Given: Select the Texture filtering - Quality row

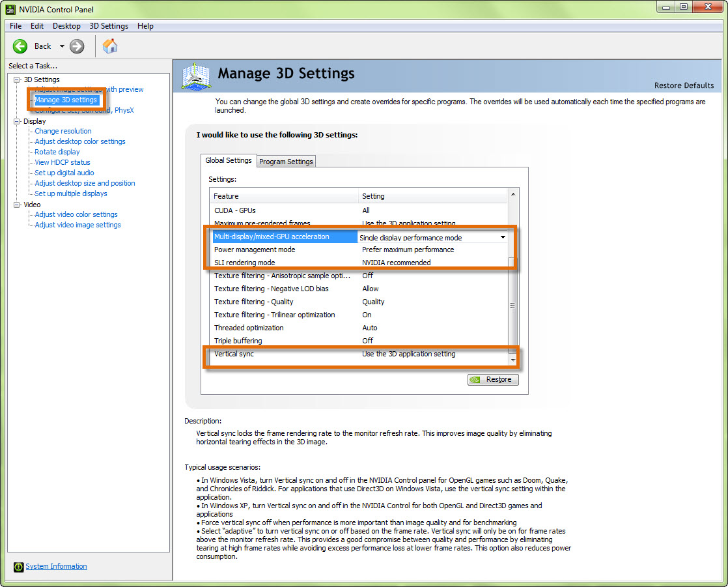Looking at the screenshot, I should coord(359,302).
